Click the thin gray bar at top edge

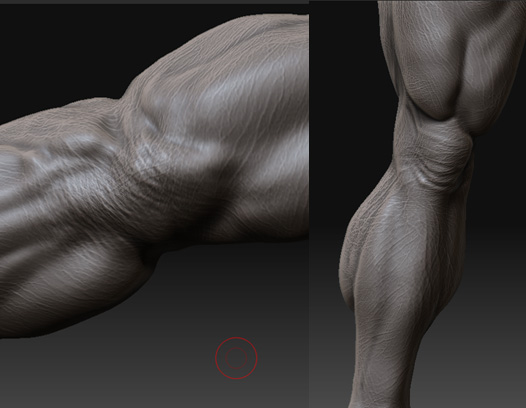(x=154, y=2)
